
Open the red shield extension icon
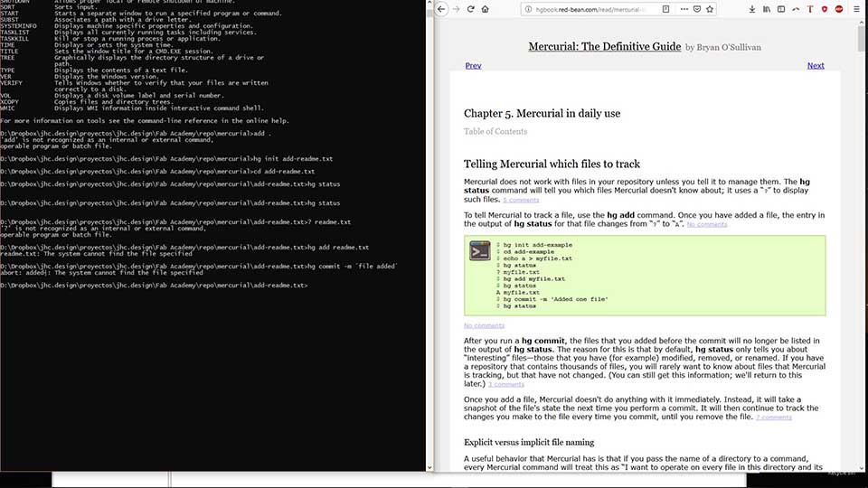(825, 9)
